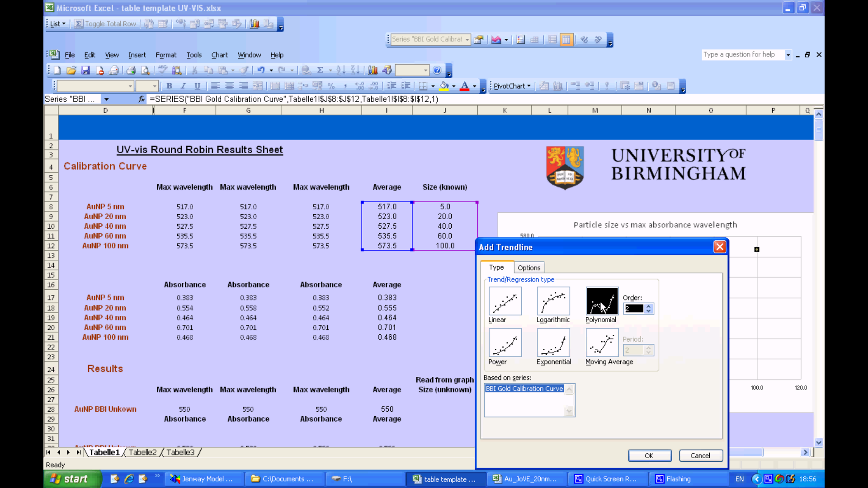Select Linear trendline type

(x=505, y=301)
